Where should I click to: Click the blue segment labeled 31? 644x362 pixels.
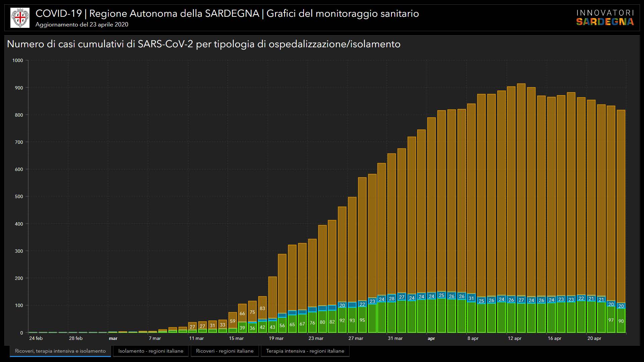pyautogui.click(x=471, y=298)
